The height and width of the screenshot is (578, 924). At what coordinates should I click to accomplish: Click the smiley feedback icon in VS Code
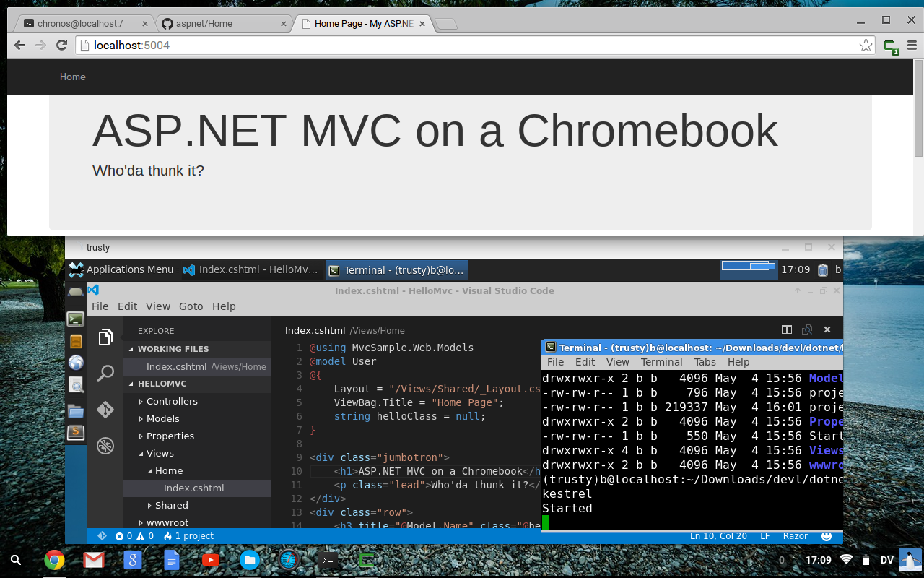[827, 536]
